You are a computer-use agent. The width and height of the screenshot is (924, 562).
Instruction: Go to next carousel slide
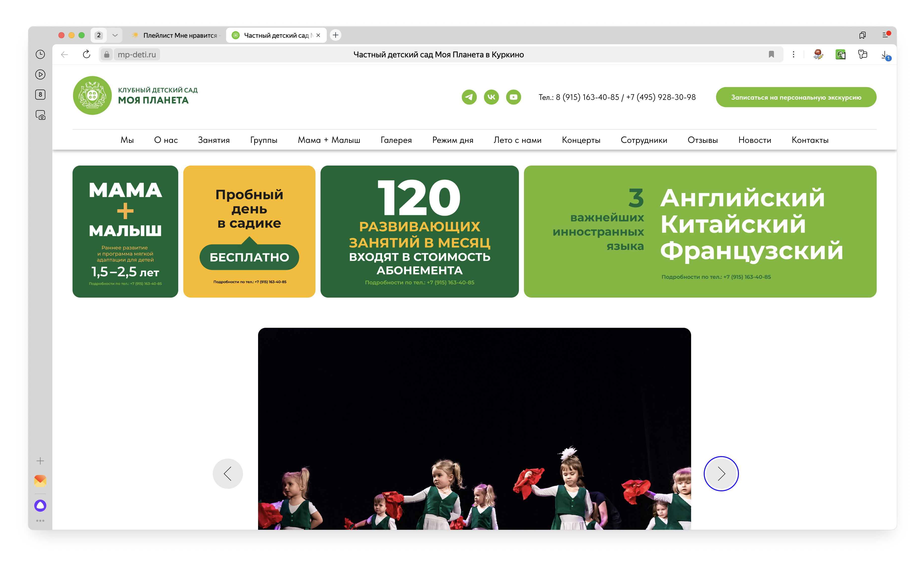pyautogui.click(x=721, y=474)
